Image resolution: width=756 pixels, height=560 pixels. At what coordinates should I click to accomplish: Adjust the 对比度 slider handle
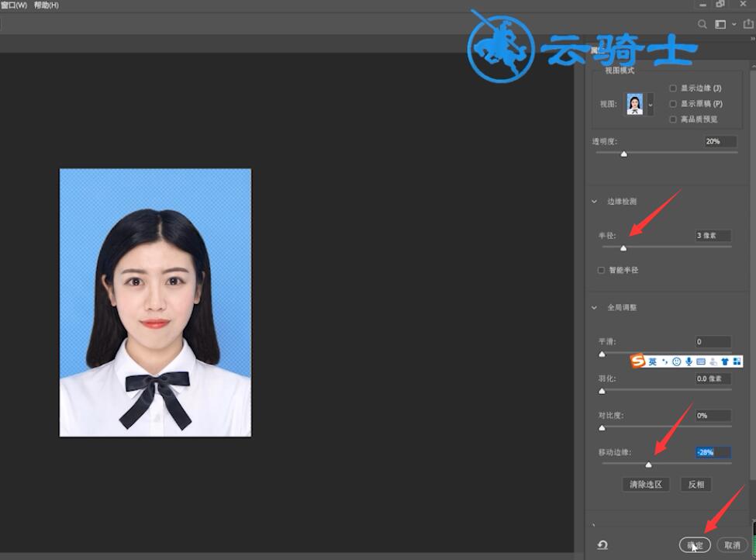coord(602,428)
